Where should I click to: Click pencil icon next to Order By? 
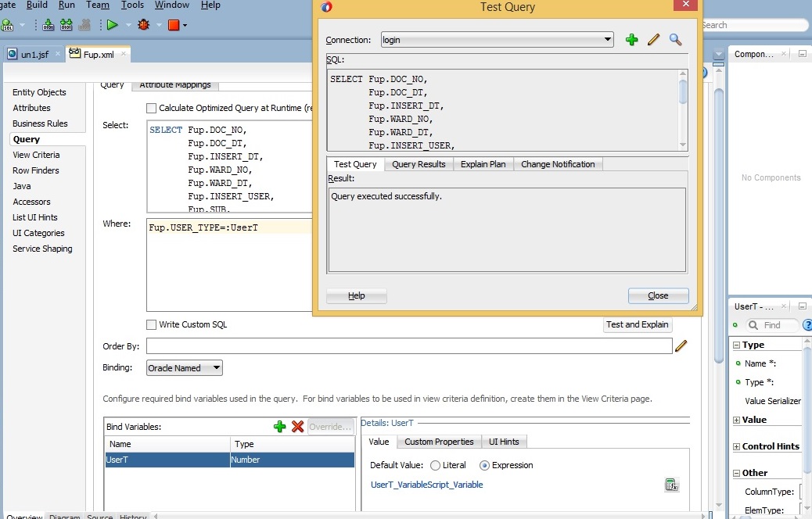coord(681,345)
